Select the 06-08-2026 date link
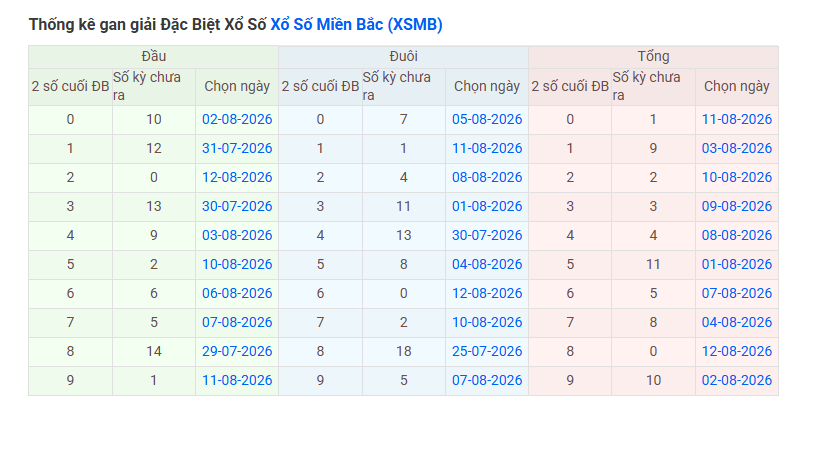The height and width of the screenshot is (471, 818). tap(237, 293)
